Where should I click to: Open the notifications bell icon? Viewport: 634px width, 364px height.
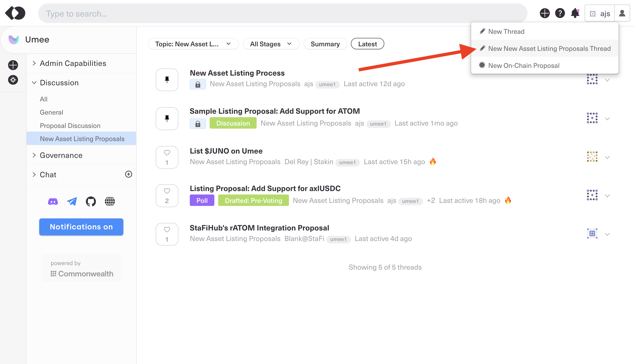[x=575, y=13]
